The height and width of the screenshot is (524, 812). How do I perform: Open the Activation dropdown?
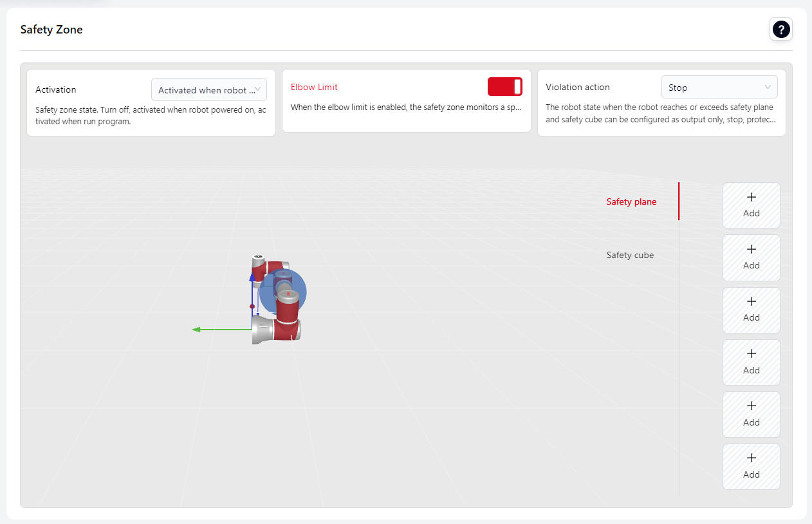[x=208, y=90]
